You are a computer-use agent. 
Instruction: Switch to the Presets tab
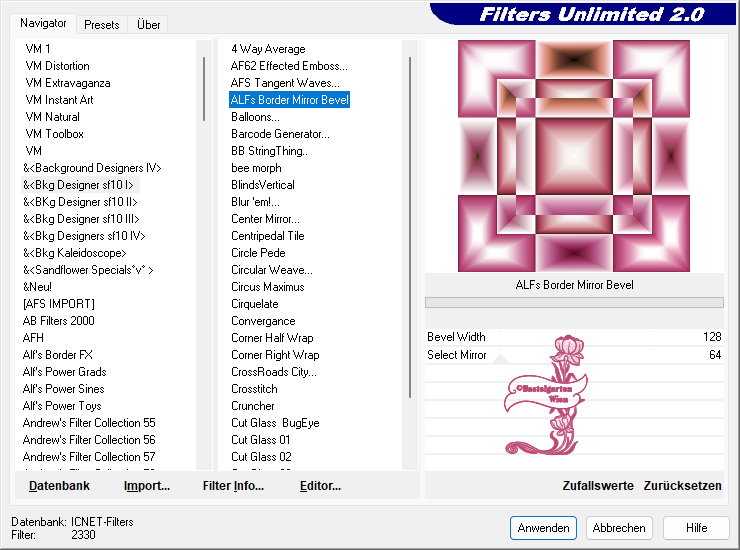pos(102,24)
